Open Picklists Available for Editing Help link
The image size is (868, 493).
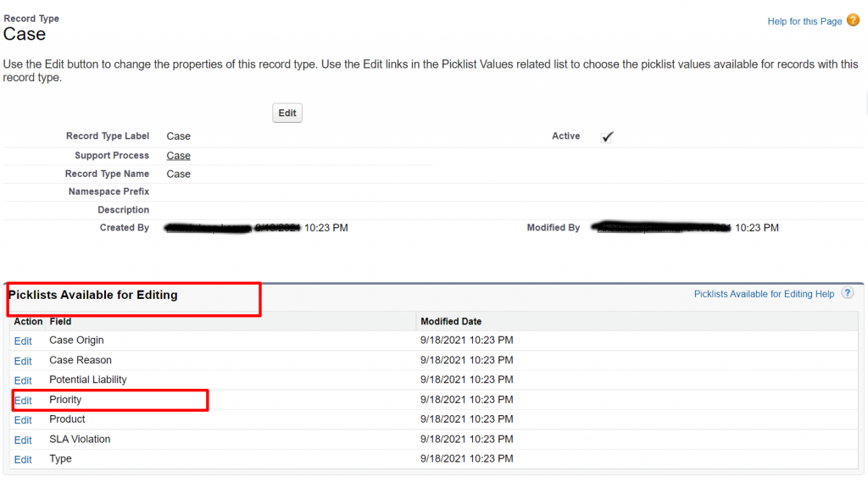coord(764,294)
